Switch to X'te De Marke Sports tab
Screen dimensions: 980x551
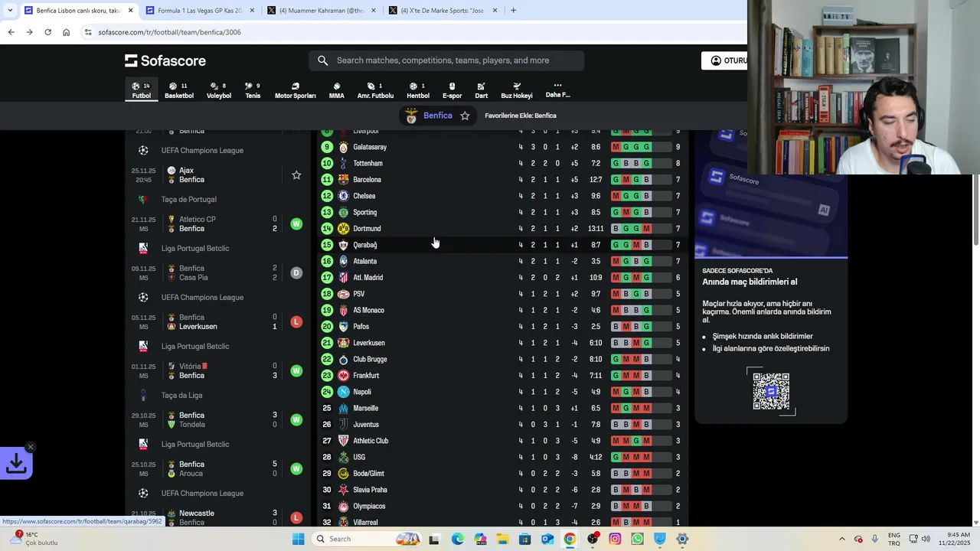pos(443,11)
